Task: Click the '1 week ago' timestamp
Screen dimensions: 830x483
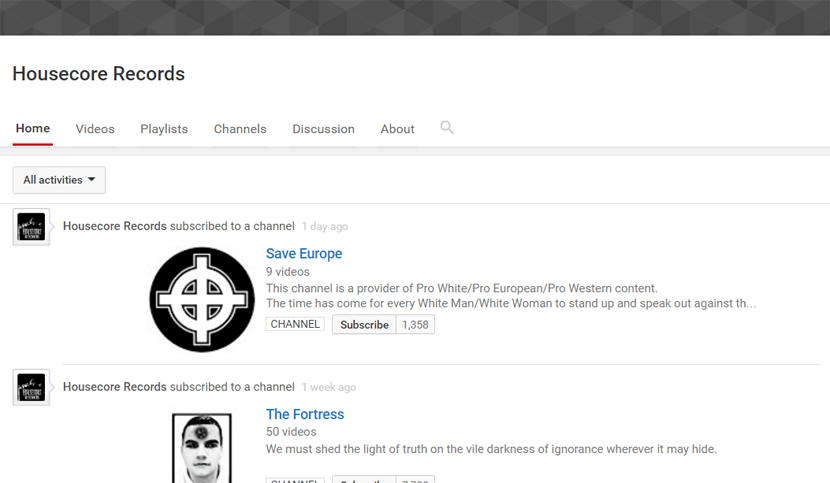Action: coord(329,387)
